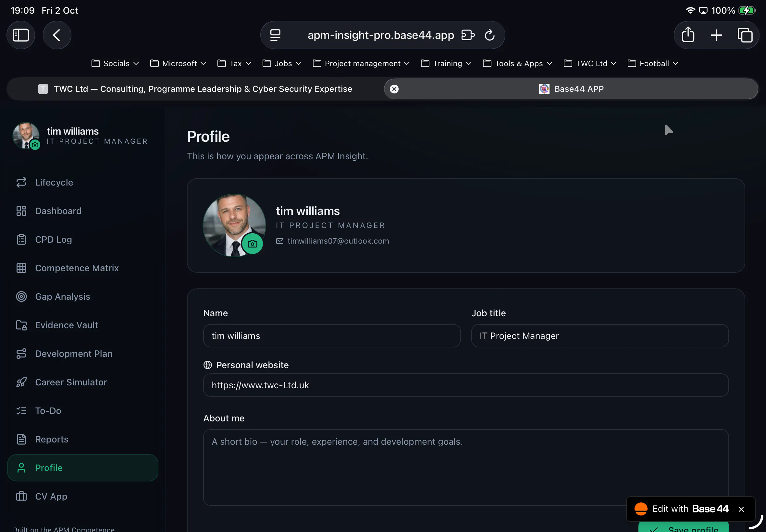
Task: Click the sidebar avatar camera badge
Action: click(x=35, y=145)
